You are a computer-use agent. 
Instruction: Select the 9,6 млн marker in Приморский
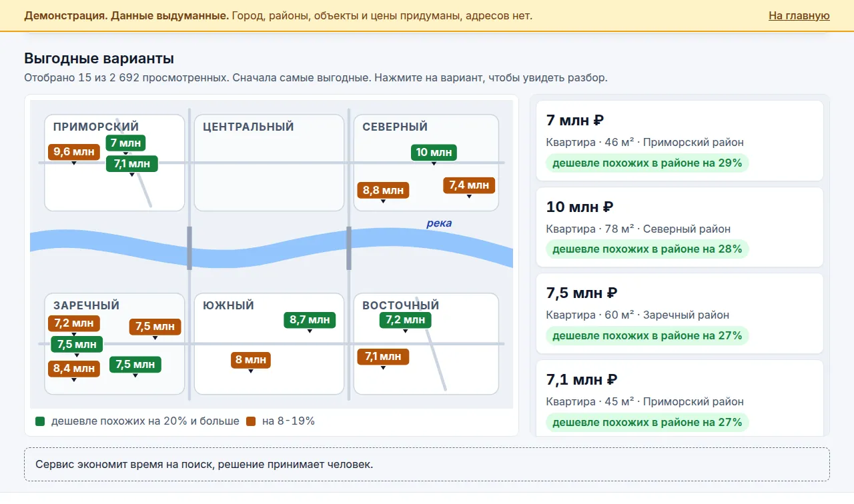[73, 152]
